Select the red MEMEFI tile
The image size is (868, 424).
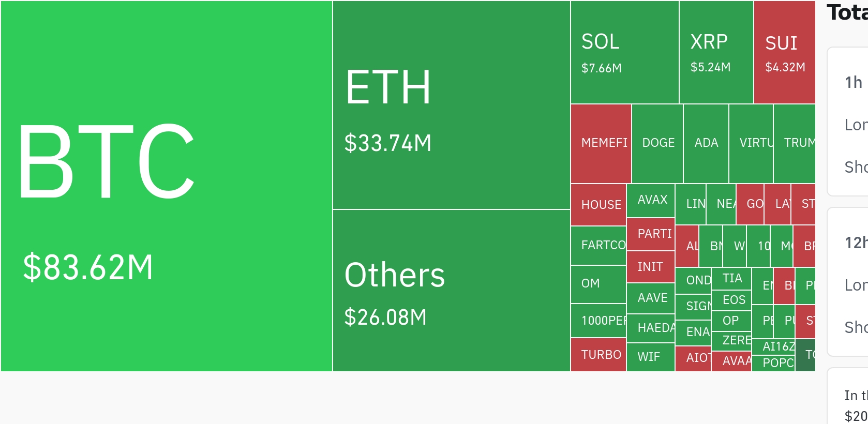tap(601, 144)
